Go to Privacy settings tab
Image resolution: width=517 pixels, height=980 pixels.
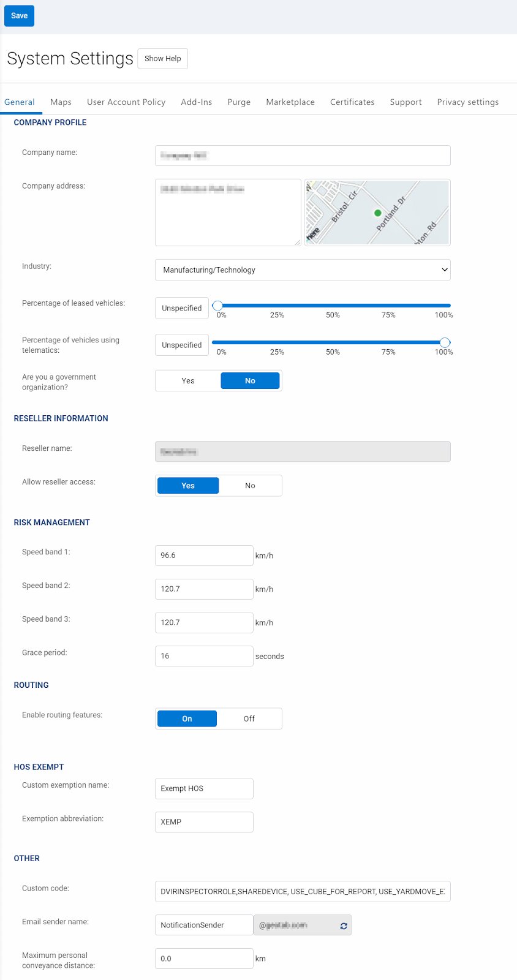467,102
